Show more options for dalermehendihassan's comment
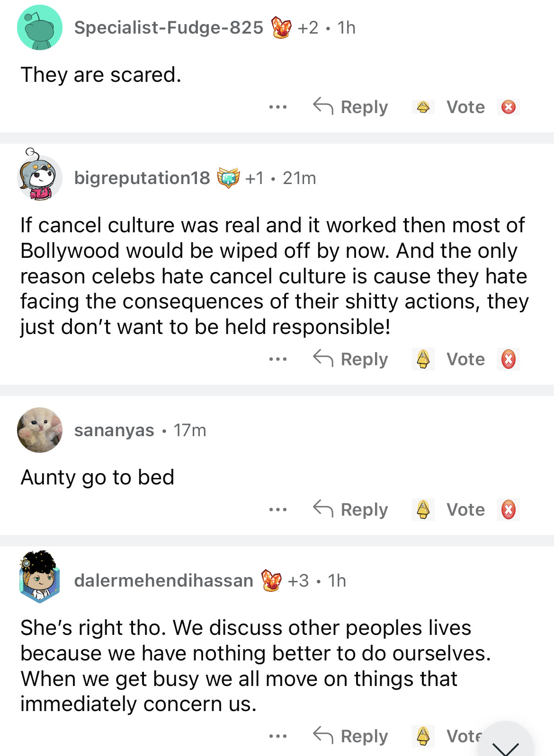 click(x=278, y=736)
